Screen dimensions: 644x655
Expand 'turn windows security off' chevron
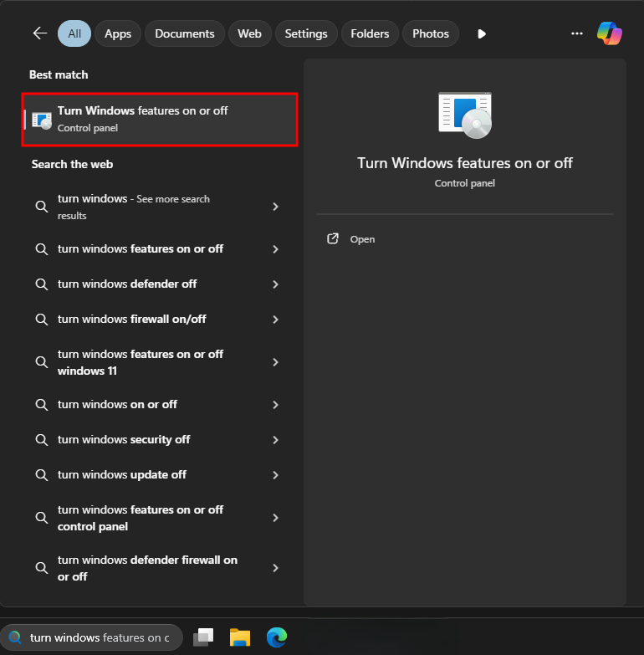point(275,440)
